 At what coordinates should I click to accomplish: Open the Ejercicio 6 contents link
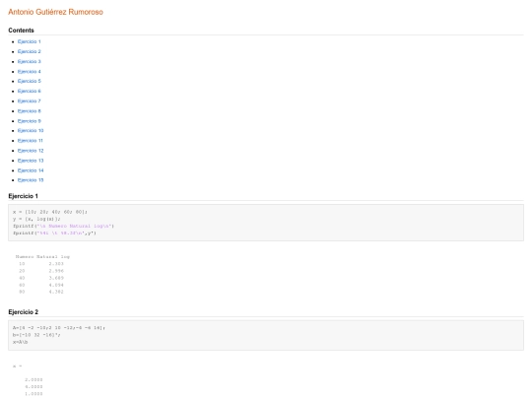point(30,91)
